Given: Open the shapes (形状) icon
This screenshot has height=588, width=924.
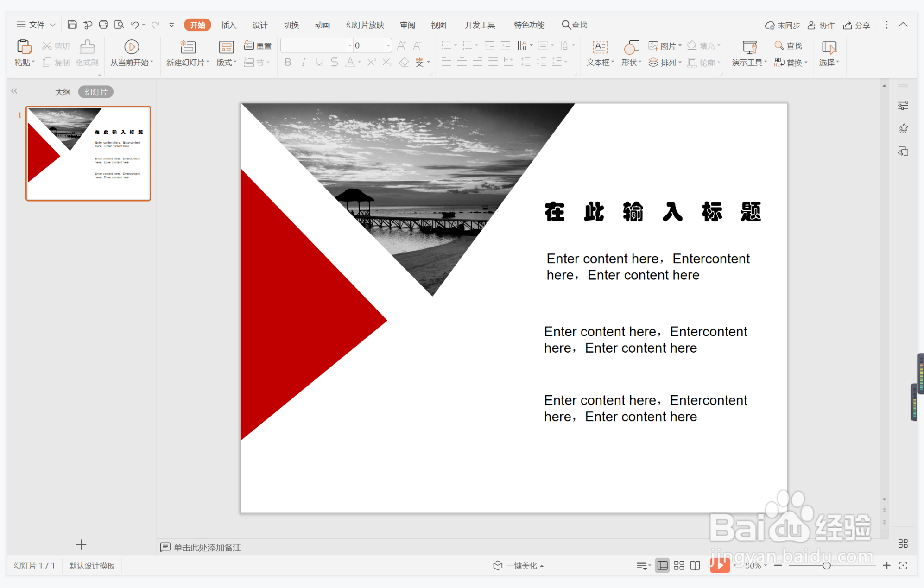Looking at the screenshot, I should 631,46.
